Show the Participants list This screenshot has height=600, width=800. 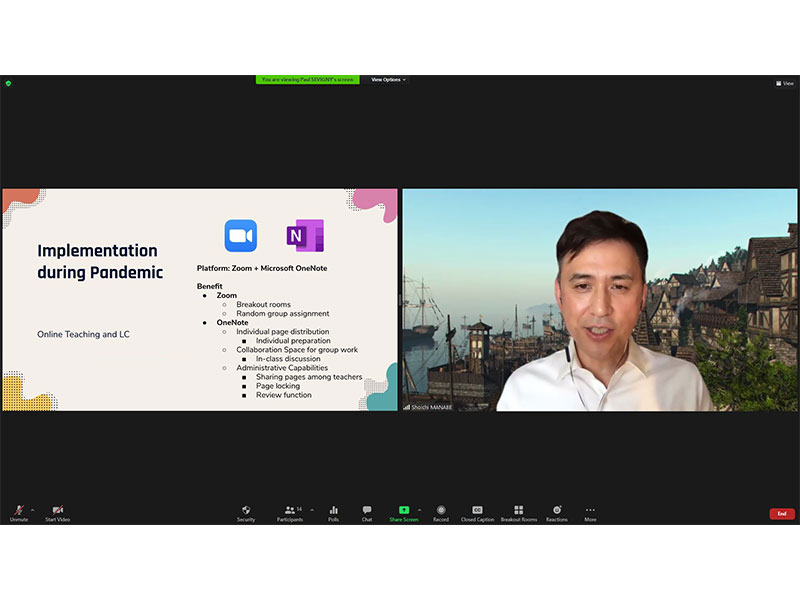click(290, 512)
